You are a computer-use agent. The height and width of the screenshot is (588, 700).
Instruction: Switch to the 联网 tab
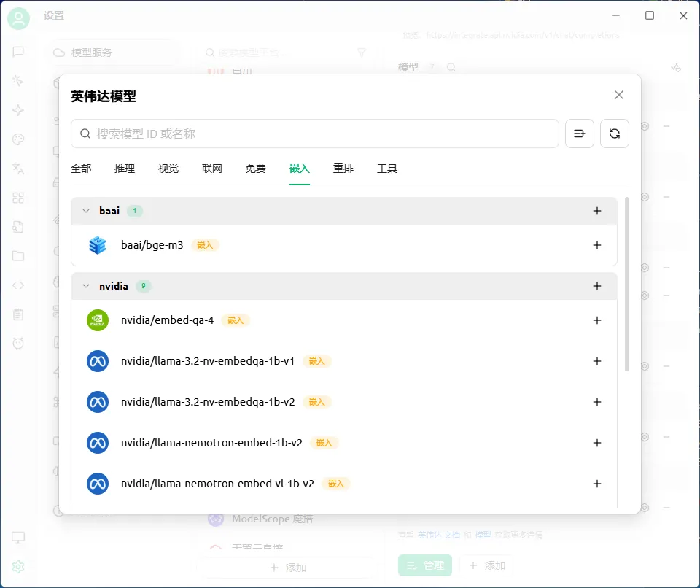[212, 169]
